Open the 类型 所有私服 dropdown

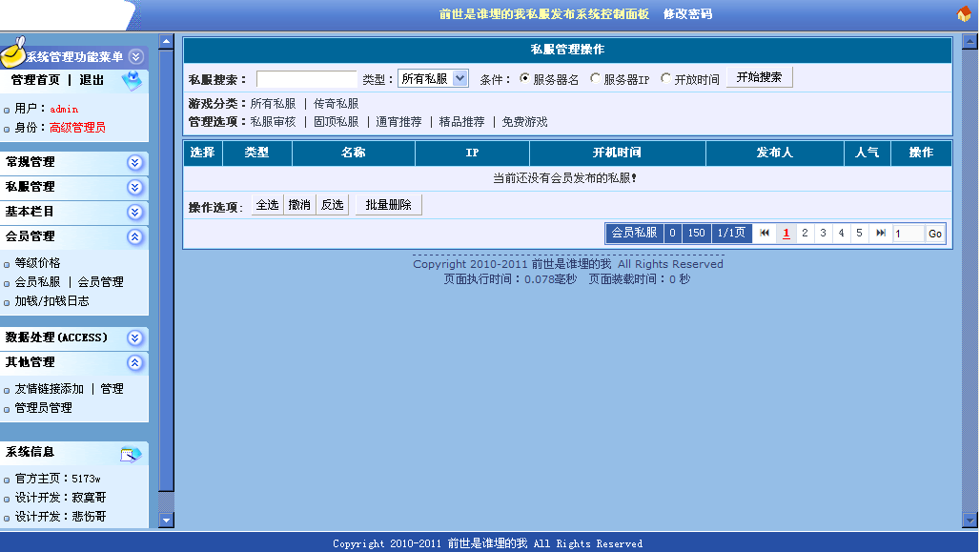point(433,79)
